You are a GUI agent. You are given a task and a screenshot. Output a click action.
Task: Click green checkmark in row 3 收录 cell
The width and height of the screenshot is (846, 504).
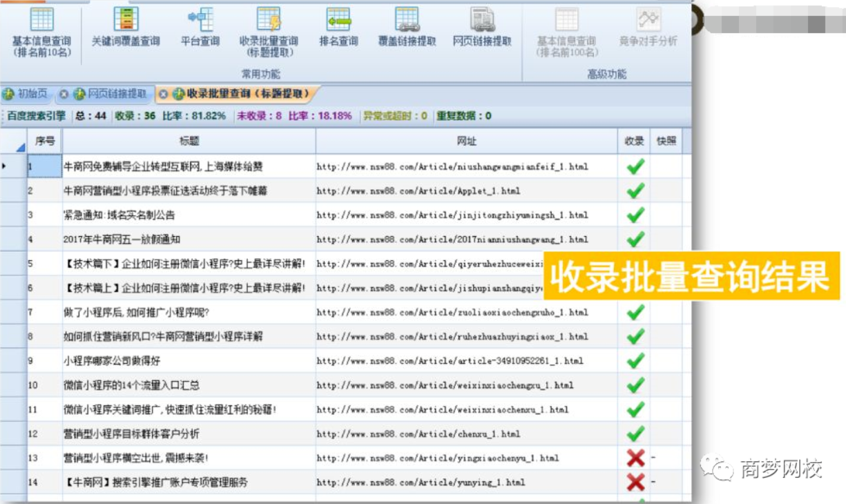point(635,215)
